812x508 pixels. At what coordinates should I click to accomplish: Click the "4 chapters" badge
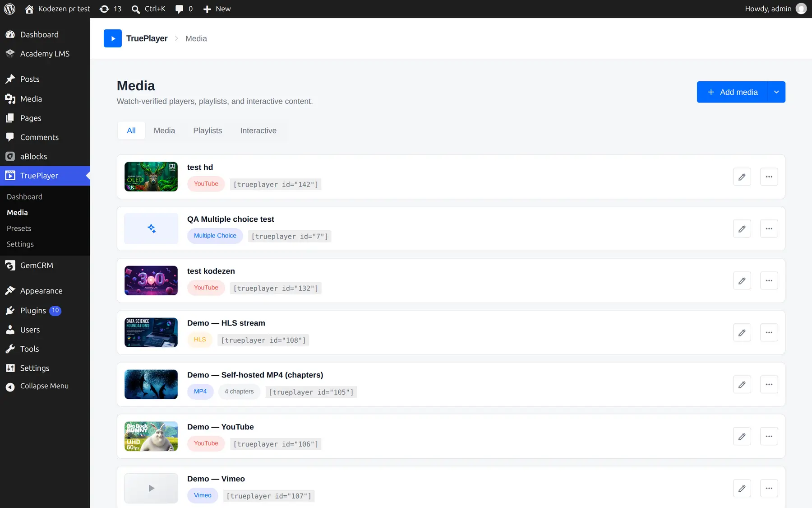pyautogui.click(x=239, y=391)
